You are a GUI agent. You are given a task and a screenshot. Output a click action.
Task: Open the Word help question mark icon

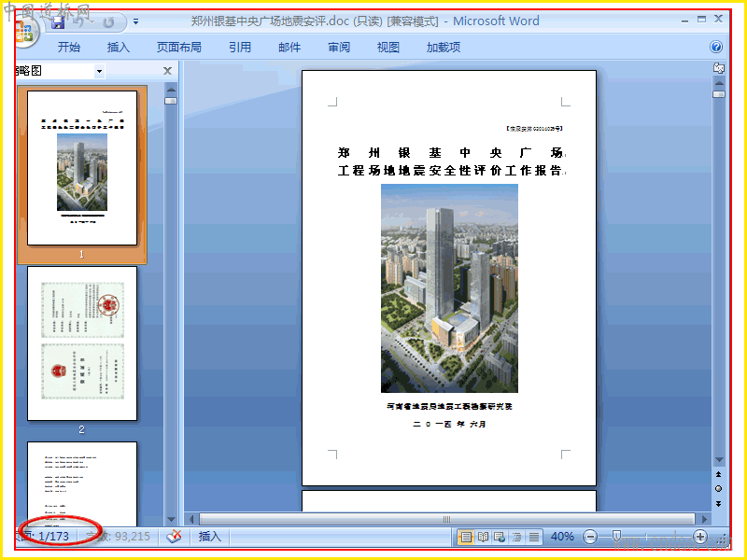pyautogui.click(x=715, y=47)
